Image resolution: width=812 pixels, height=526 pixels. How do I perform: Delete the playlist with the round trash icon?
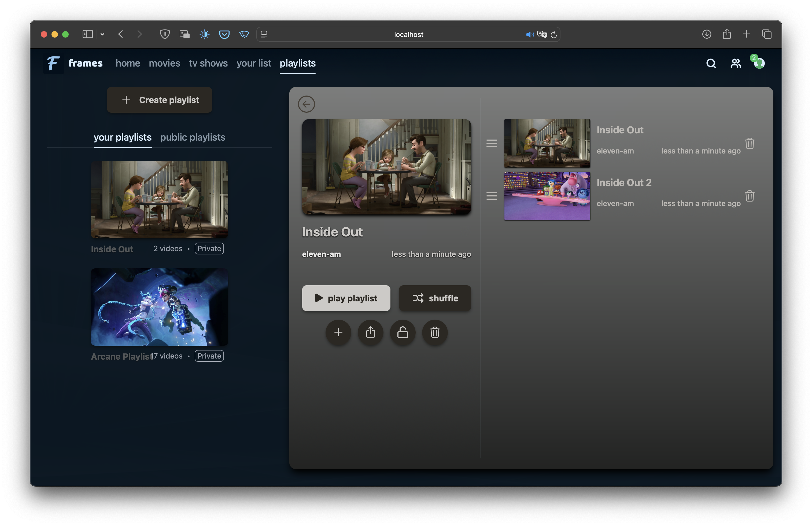tap(435, 333)
